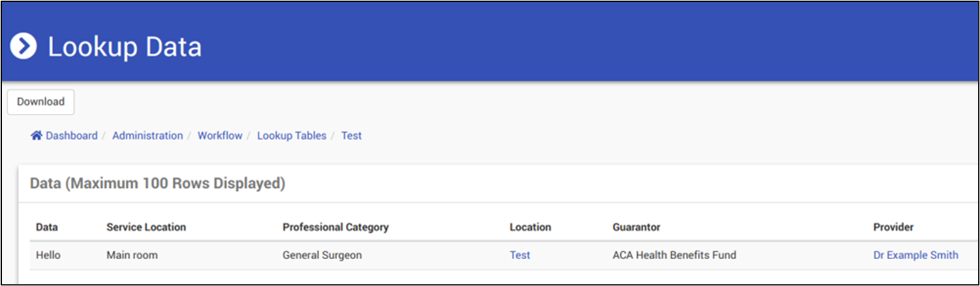Select the Hello data cell
980x286 pixels.
tap(48, 255)
